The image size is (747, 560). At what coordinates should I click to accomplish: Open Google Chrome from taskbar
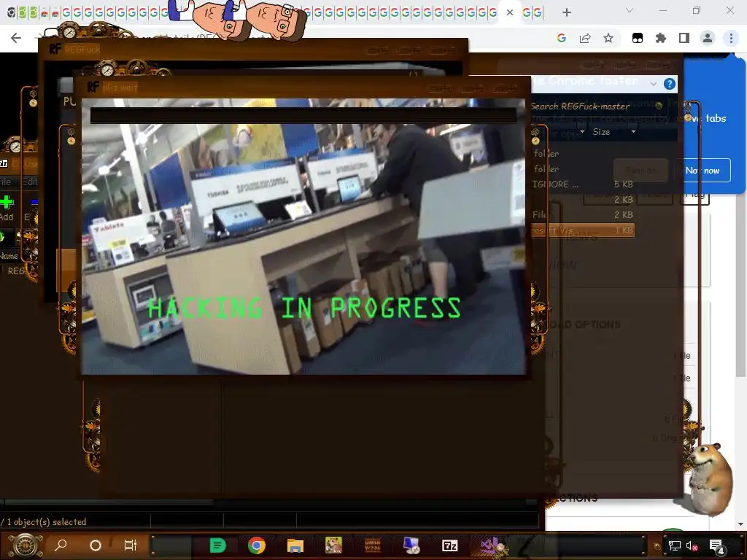[256, 545]
